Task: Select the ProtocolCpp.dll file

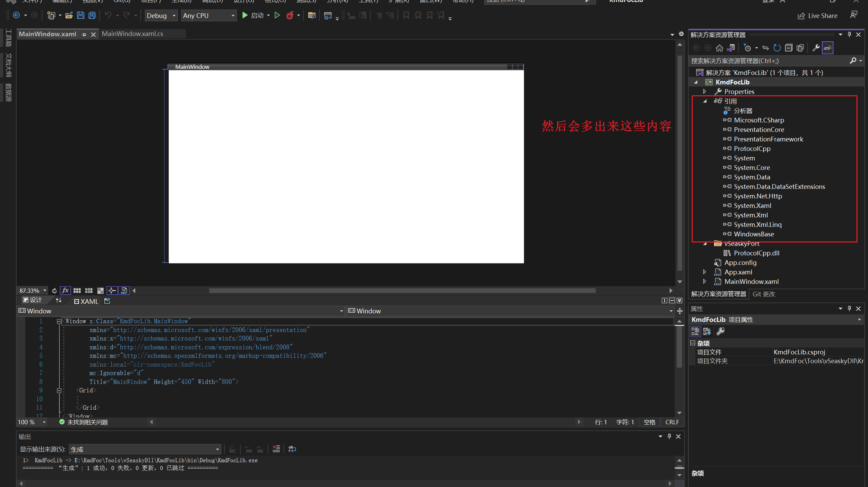Action: pos(756,253)
